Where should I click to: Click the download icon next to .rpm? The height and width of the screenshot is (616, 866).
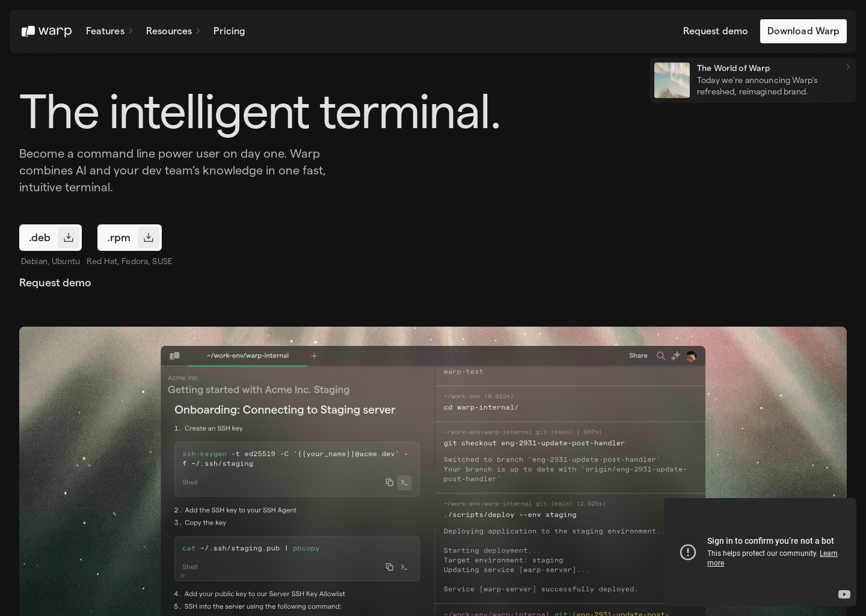(x=149, y=238)
